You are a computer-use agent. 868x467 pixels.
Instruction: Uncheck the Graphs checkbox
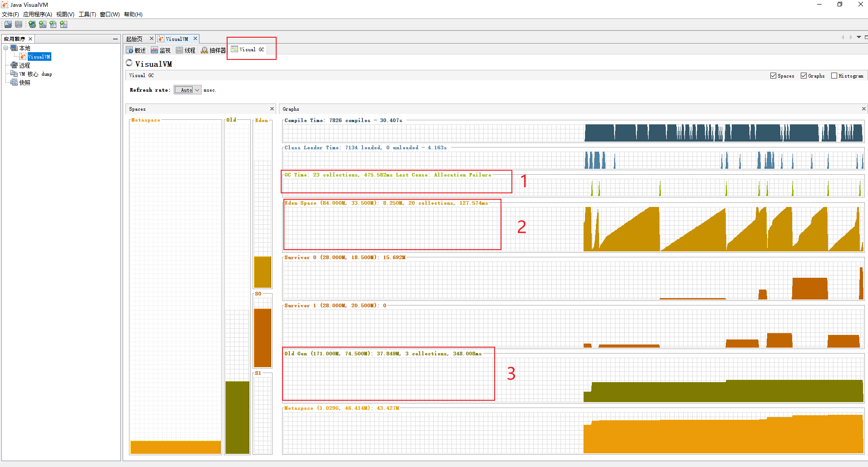(804, 76)
